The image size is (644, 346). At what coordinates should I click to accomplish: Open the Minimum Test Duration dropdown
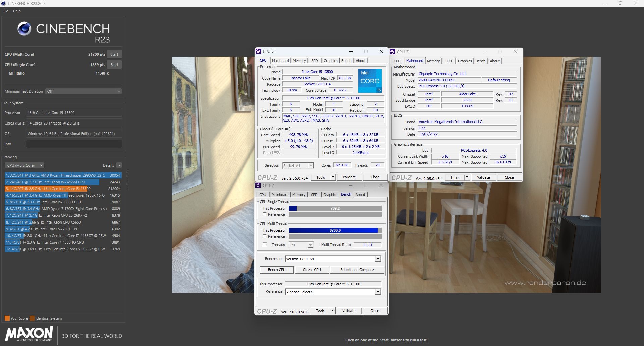(83, 91)
